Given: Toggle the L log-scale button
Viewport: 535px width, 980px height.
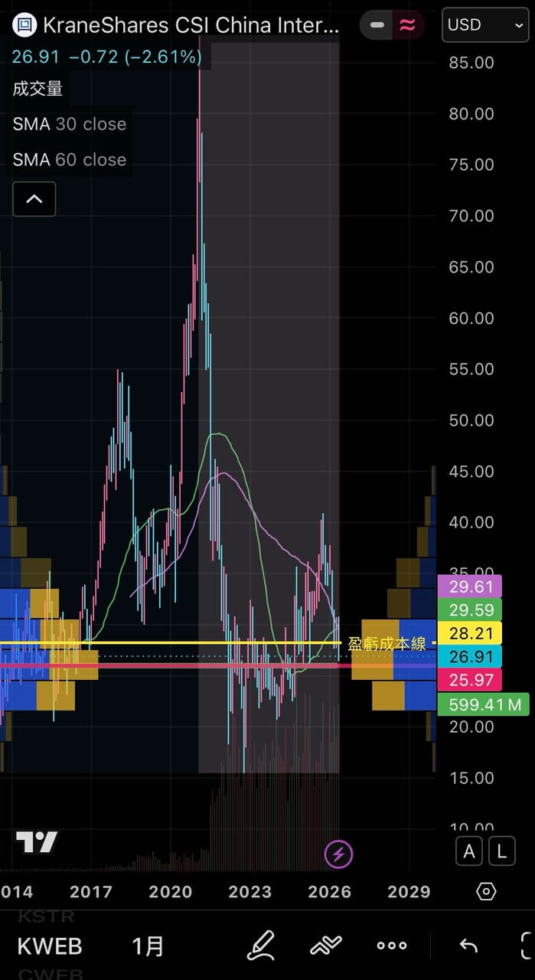Looking at the screenshot, I should coord(502,851).
